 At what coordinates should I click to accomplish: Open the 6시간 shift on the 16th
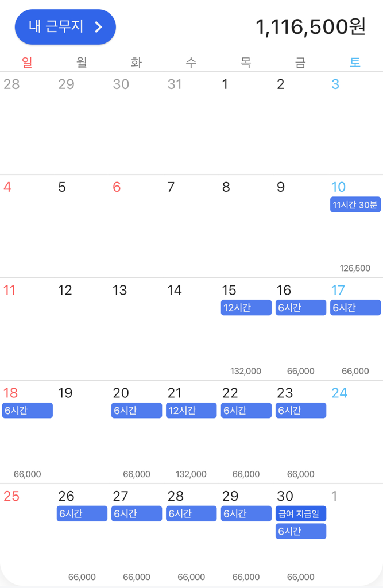pyautogui.click(x=300, y=308)
